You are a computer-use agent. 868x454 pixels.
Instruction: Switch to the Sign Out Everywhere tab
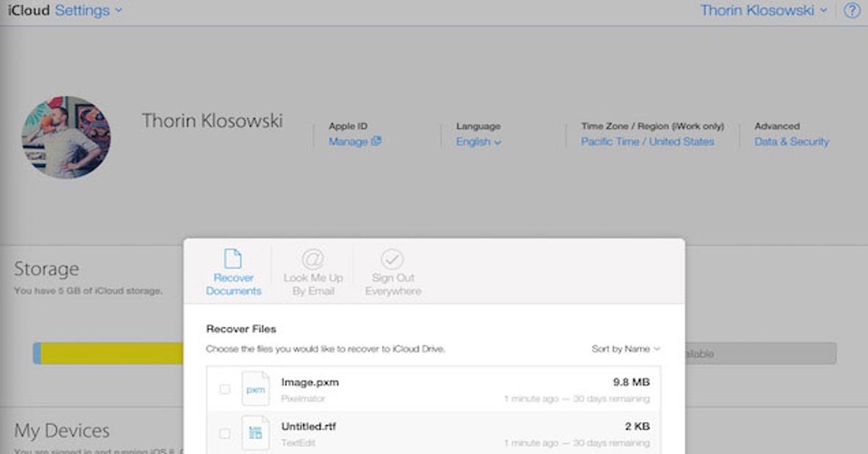393,271
